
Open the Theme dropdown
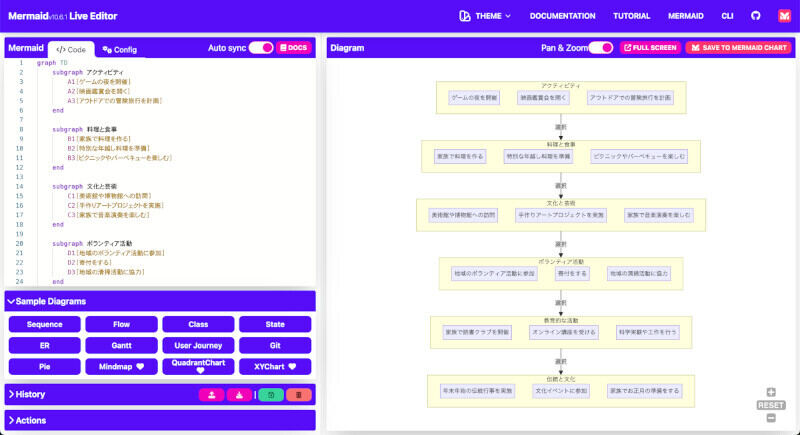click(485, 16)
